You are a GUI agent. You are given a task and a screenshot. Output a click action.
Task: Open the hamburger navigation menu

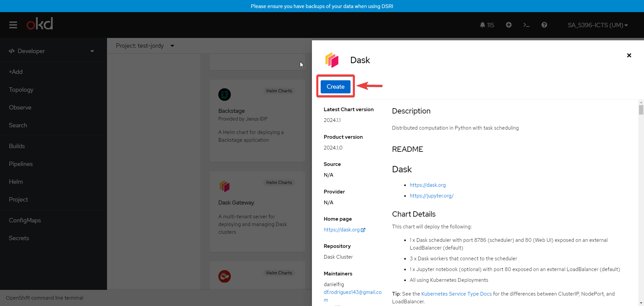pos(13,25)
